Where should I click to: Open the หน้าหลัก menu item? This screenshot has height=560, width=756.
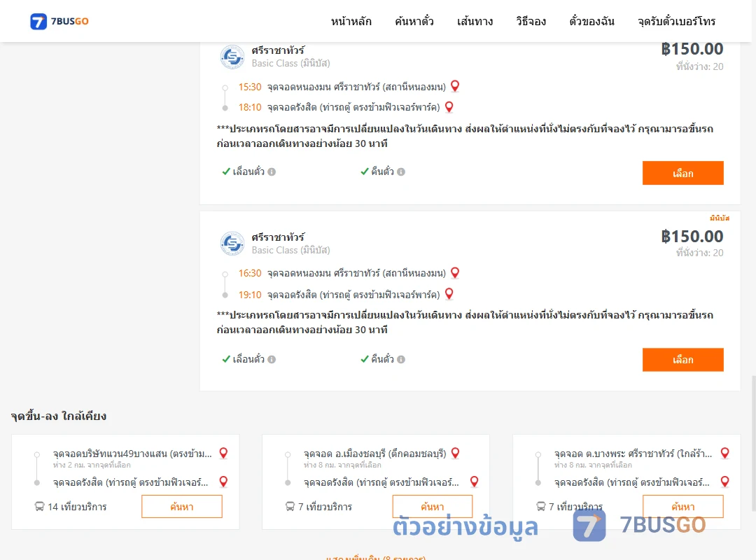pyautogui.click(x=351, y=21)
